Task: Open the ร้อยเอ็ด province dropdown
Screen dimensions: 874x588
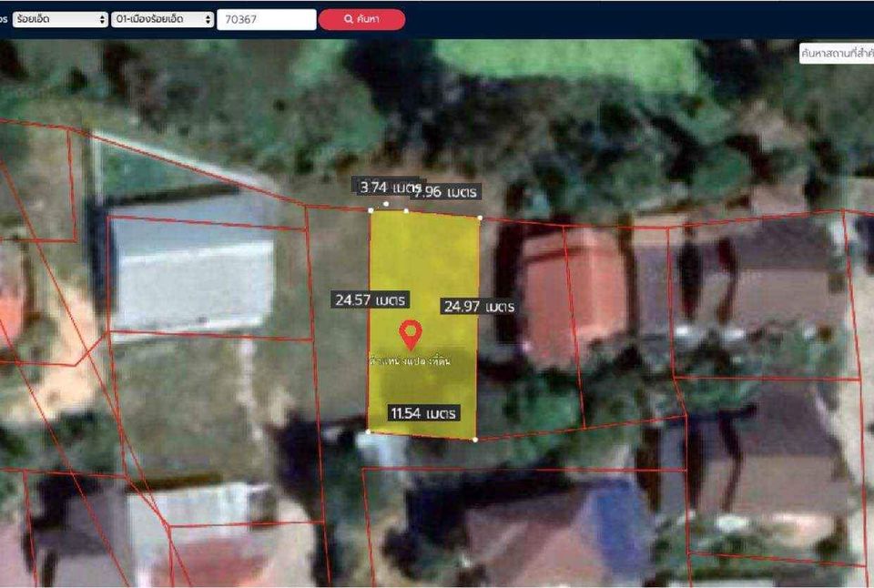Action: tap(60, 19)
